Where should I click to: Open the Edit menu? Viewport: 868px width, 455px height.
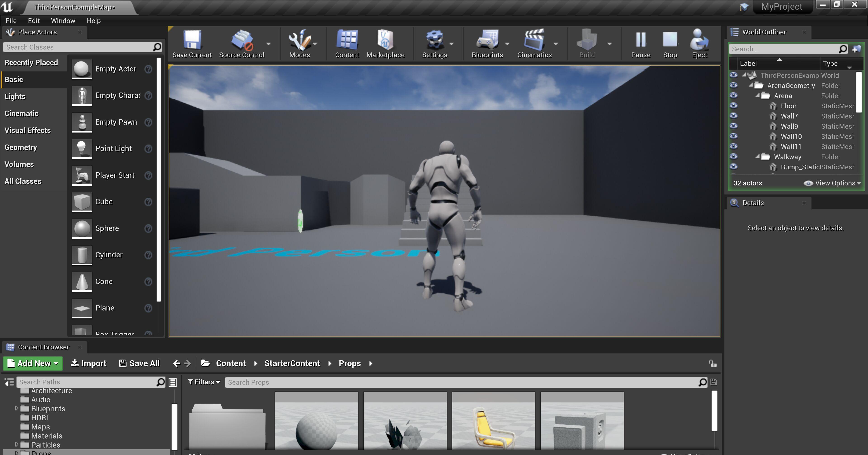click(x=34, y=21)
